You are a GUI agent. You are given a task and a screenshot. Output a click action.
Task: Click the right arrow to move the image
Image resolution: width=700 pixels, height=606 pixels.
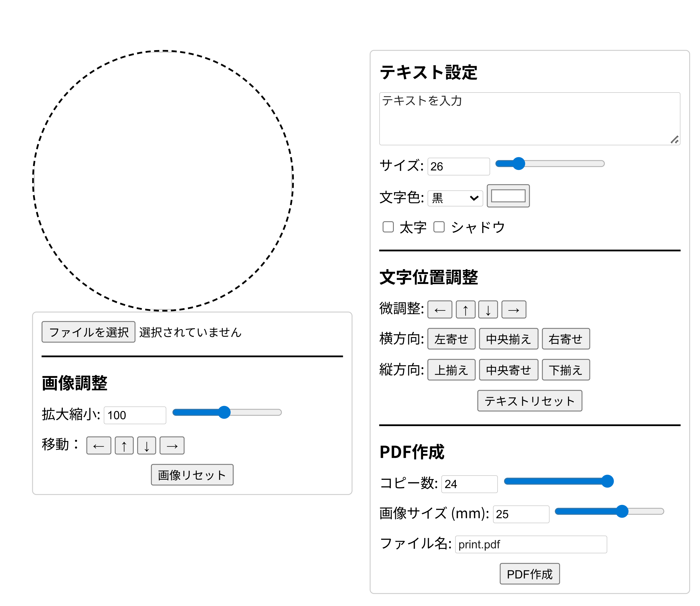click(172, 446)
